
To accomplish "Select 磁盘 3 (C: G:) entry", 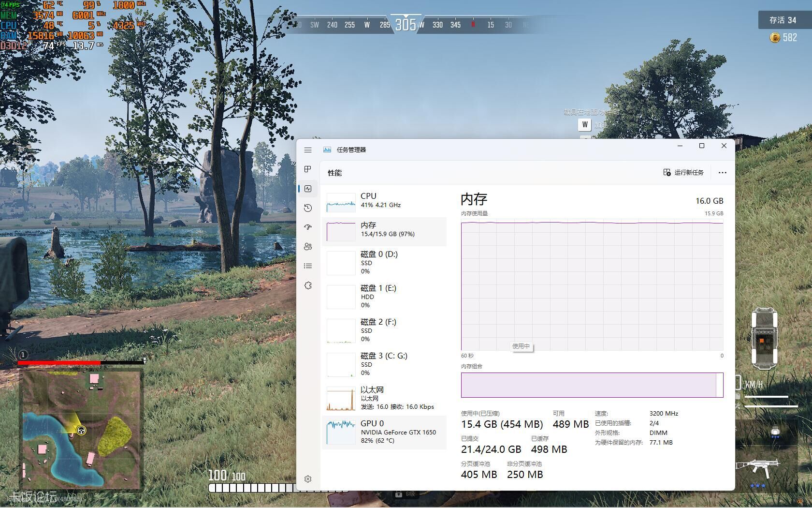I will (x=384, y=364).
